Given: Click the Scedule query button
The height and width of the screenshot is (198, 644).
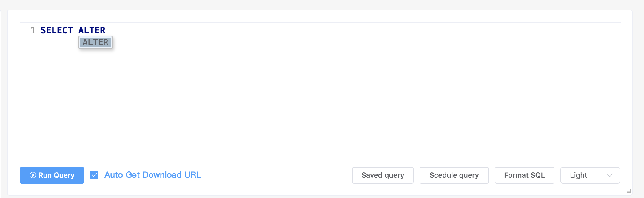Looking at the screenshot, I should [454, 175].
